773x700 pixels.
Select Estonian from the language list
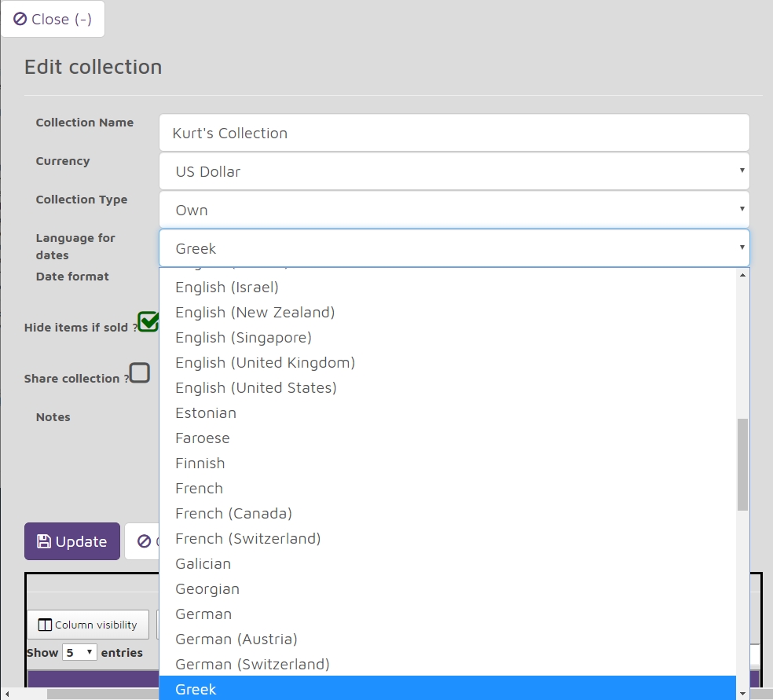point(447,412)
